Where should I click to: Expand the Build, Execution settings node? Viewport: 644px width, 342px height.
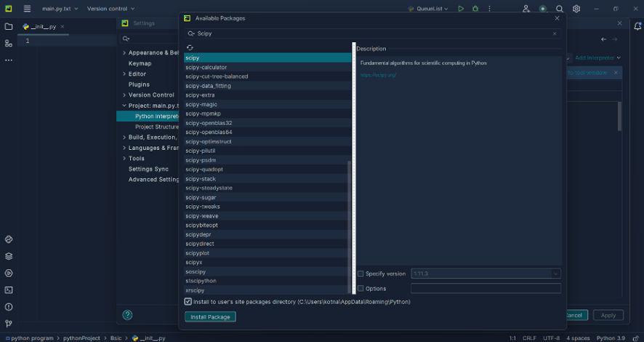click(124, 137)
